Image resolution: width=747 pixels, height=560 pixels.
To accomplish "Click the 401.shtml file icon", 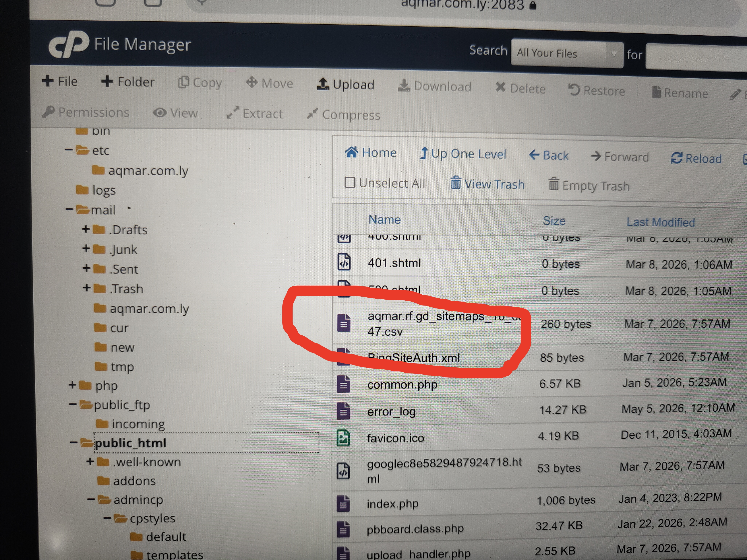I will [344, 262].
